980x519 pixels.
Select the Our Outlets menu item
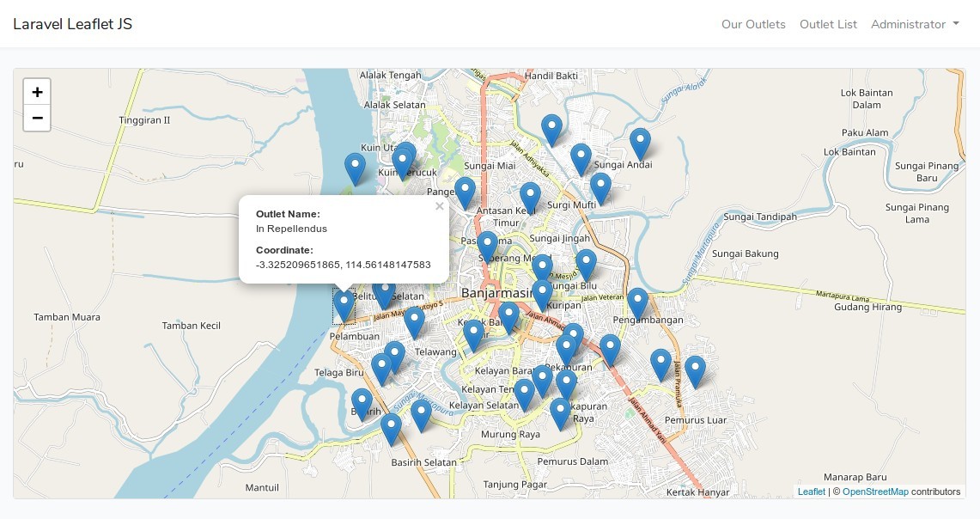pyautogui.click(x=753, y=24)
